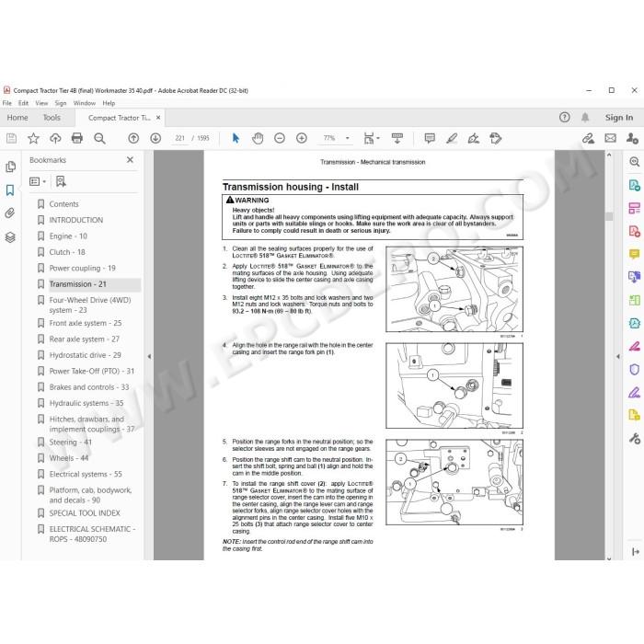The width and height of the screenshot is (644, 644).
Task: Choose the Selection arrow tool
Action: (x=236, y=138)
